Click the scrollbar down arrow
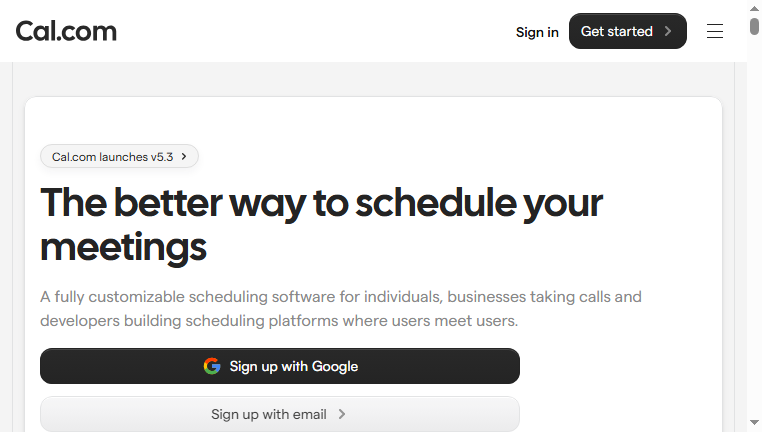The height and width of the screenshot is (432, 762). 754,422
